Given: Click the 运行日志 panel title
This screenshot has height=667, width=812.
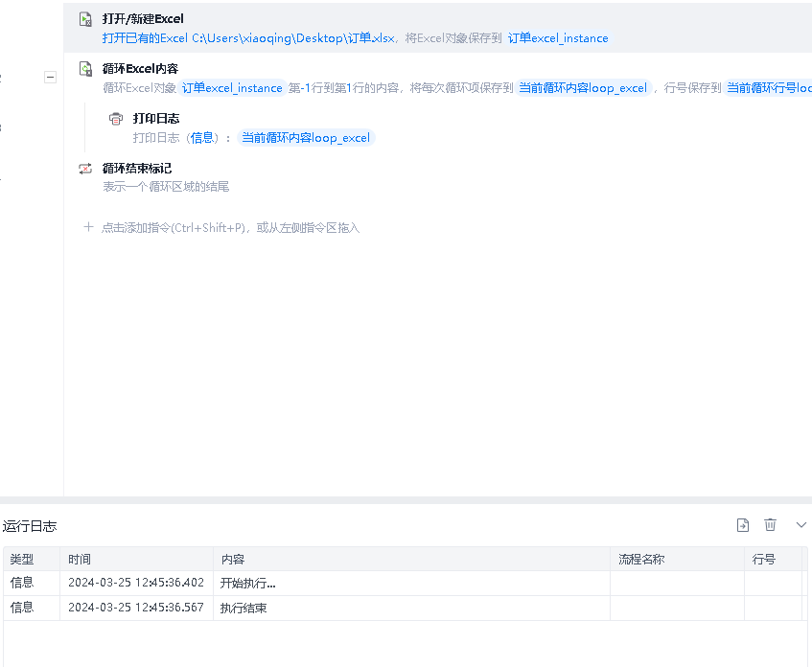Looking at the screenshot, I should 30,527.
